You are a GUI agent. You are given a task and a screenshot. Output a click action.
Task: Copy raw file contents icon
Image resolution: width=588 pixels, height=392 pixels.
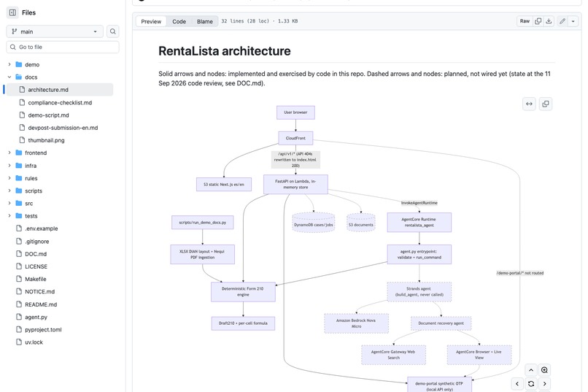pyautogui.click(x=538, y=21)
